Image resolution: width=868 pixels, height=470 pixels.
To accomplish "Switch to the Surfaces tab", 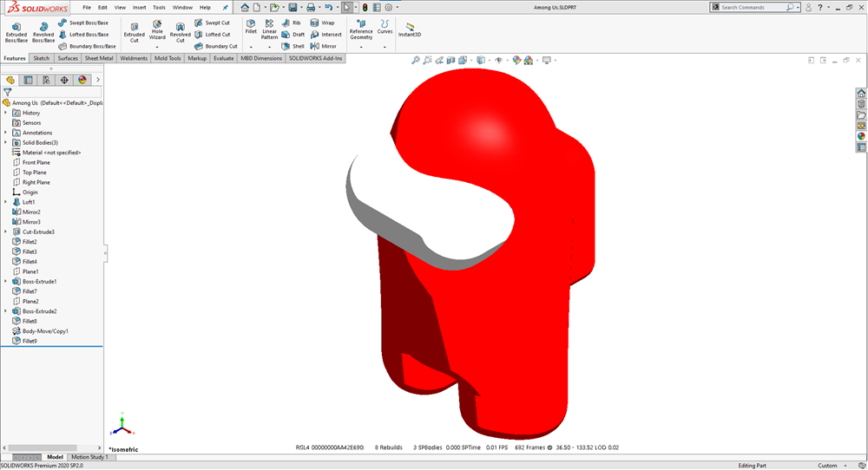I will click(x=68, y=58).
